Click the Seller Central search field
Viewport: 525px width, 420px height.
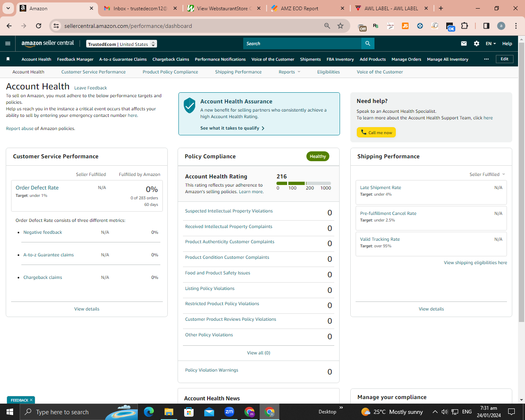(302, 43)
